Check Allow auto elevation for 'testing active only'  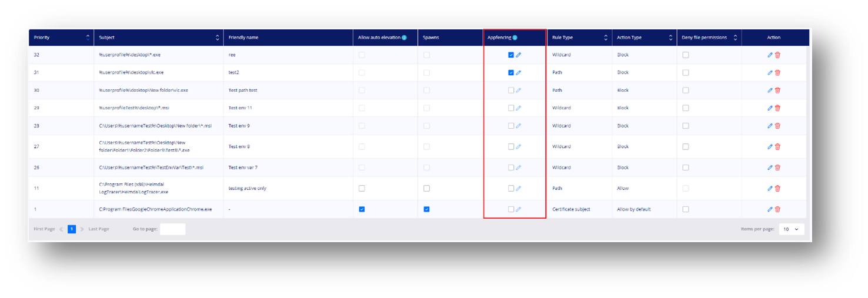[x=362, y=189]
